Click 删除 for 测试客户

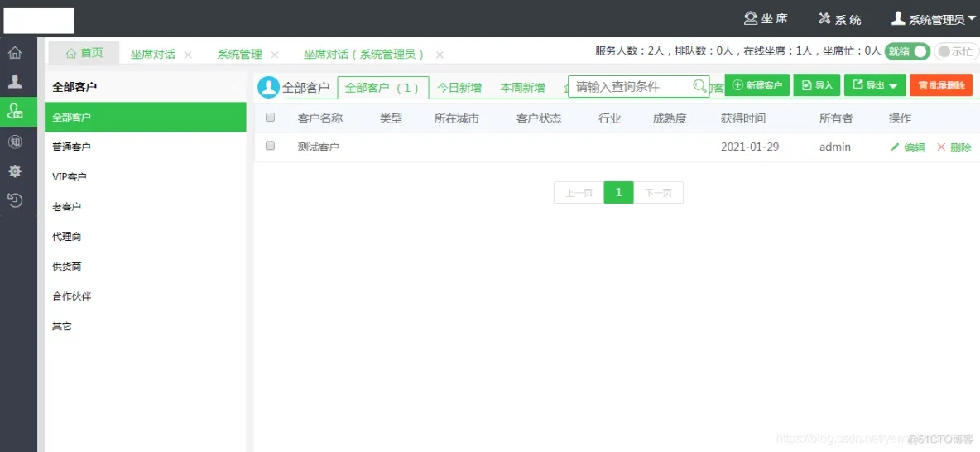click(954, 147)
